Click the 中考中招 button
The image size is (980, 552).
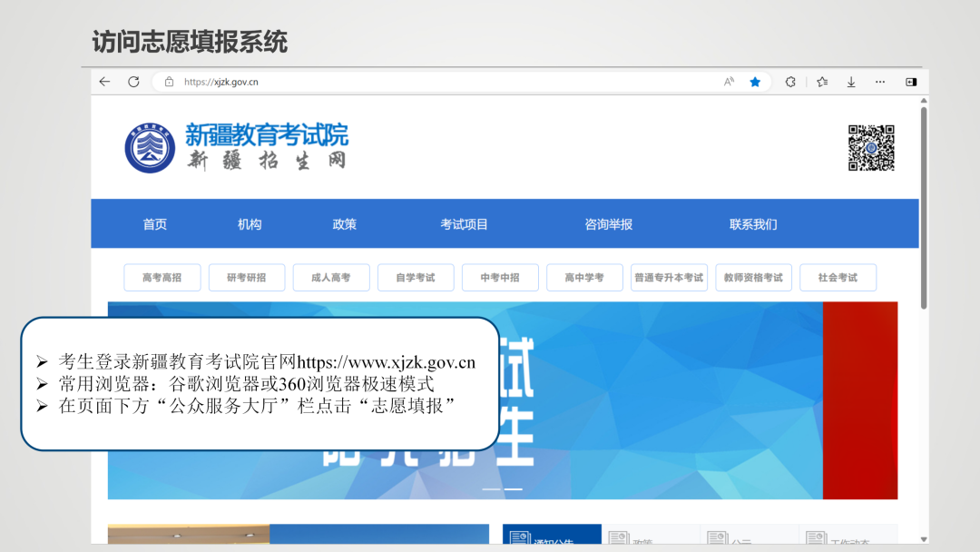[x=500, y=278]
